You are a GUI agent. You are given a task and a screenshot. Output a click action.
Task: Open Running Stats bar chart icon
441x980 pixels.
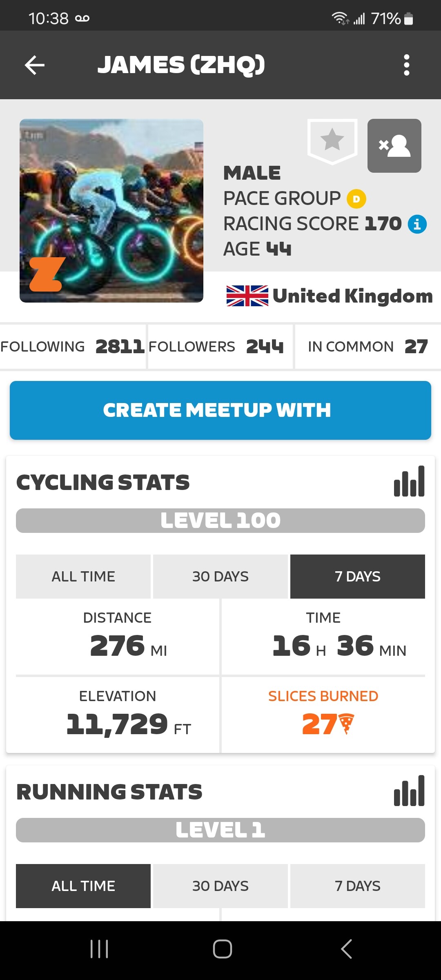click(409, 791)
